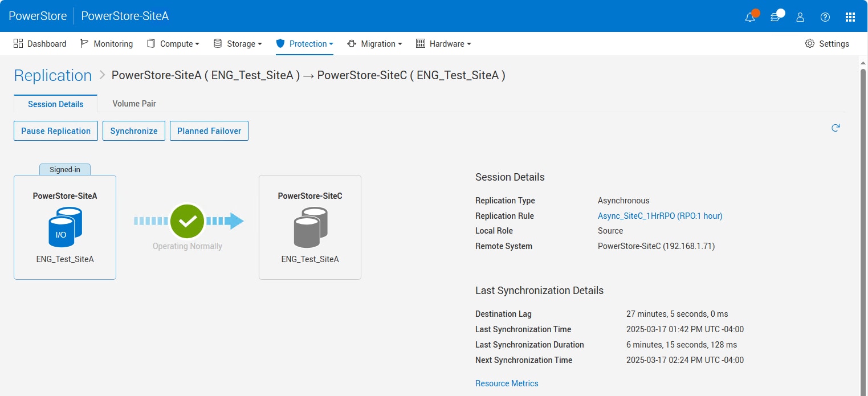Open Settings in the top navigation
Screen dimensions: 868x396
827,43
